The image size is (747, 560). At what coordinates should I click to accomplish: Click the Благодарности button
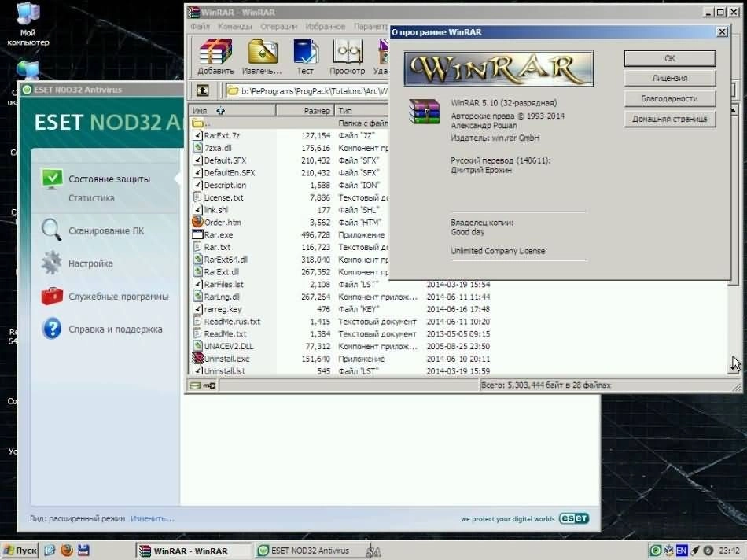[x=670, y=98]
